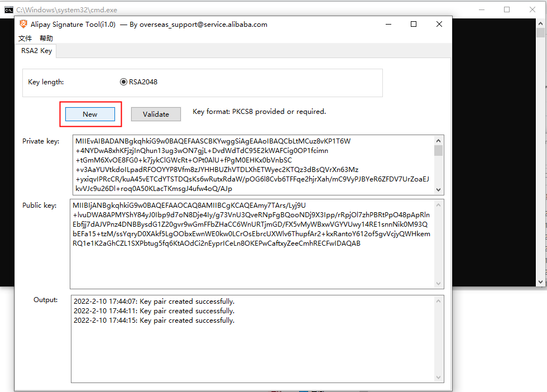The height and width of the screenshot is (392, 547).
Task: Click the public key last line ending DAQAB
Action: [x=217, y=243]
